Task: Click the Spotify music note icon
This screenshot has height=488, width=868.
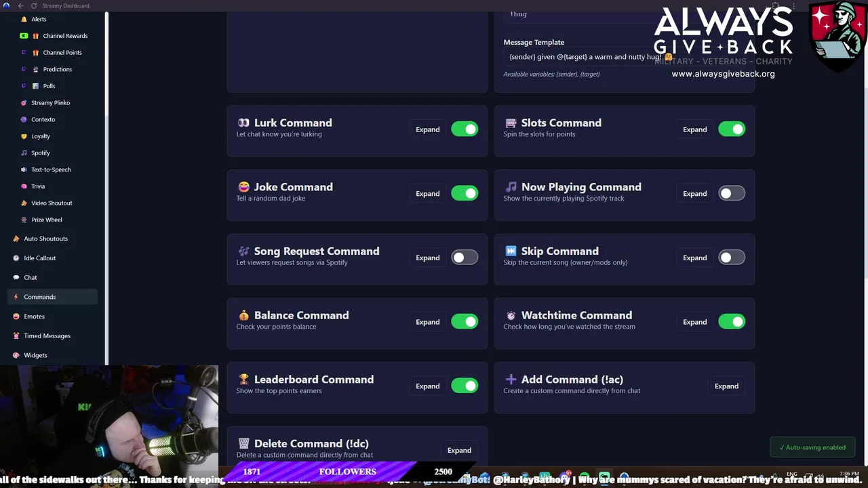Action: [x=24, y=153]
